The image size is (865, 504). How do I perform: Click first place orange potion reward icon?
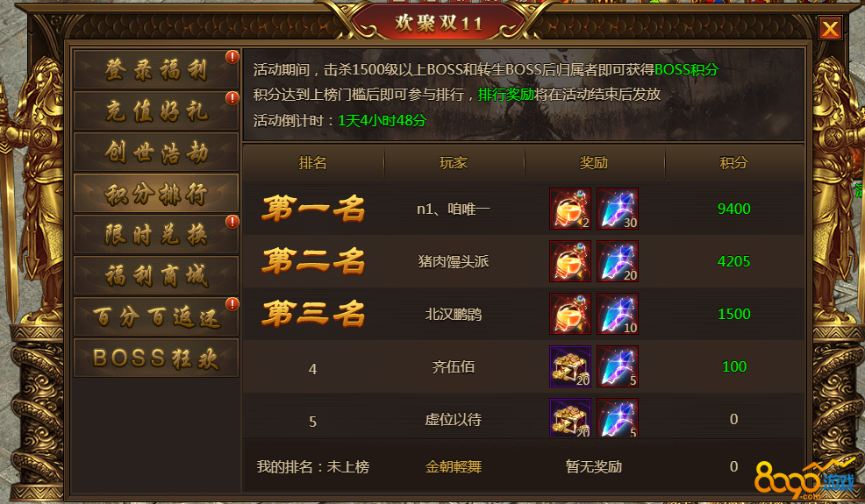570,209
